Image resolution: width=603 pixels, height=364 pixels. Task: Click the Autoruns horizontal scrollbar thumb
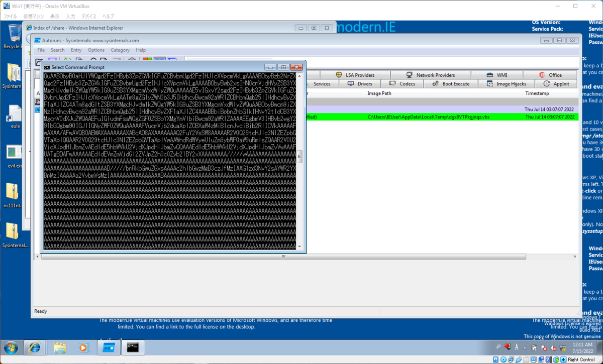coord(283,256)
